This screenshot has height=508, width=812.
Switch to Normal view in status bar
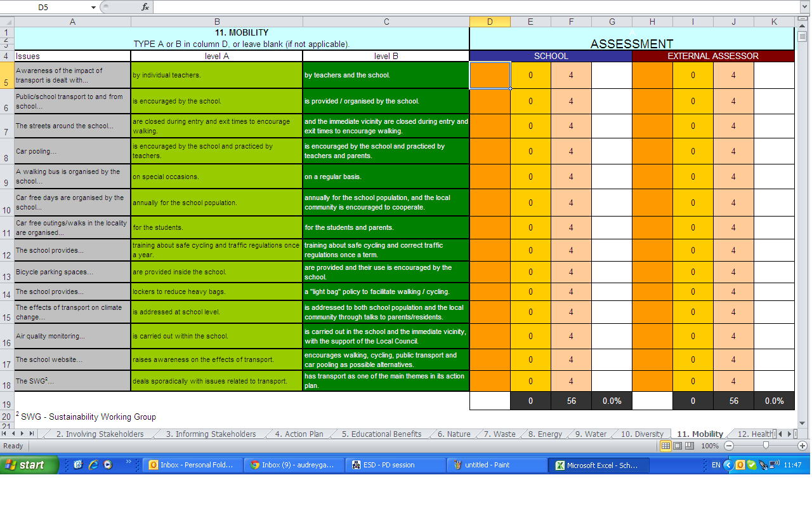tap(665, 446)
